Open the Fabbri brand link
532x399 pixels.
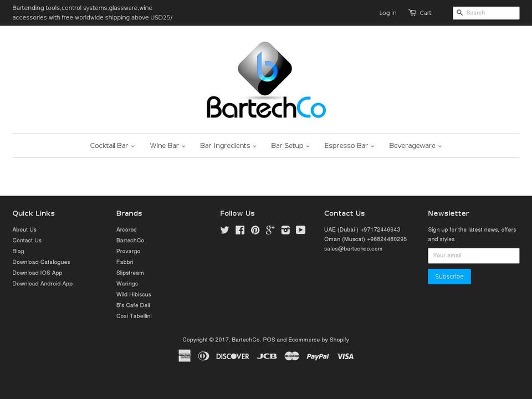[x=125, y=262]
